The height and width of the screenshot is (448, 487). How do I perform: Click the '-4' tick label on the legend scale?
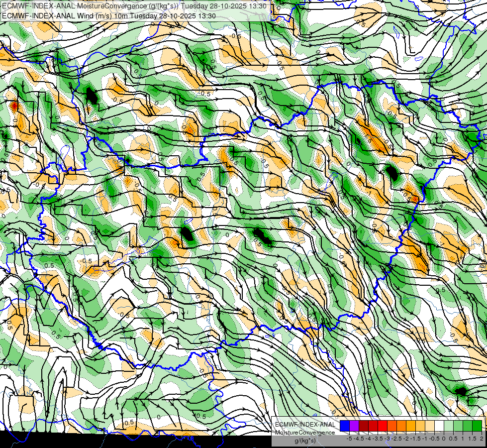(368, 439)
